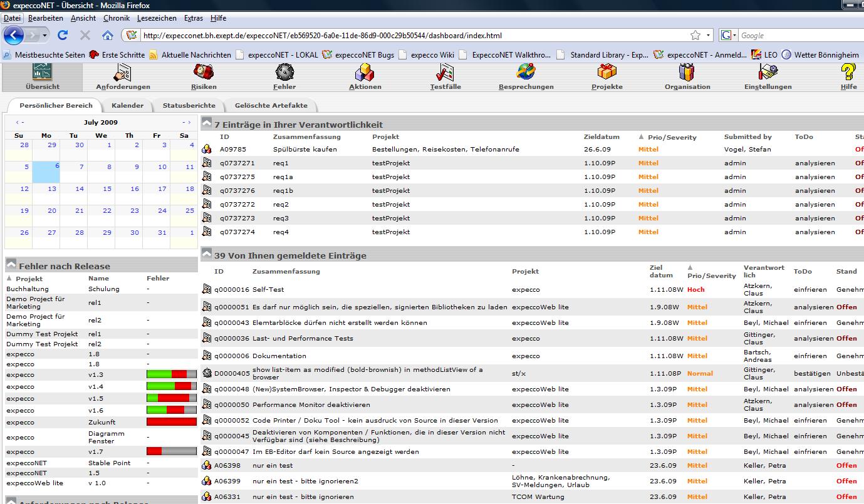Switch to the Kalender tab
Image resolution: width=864 pixels, height=504 pixels.
coord(127,105)
